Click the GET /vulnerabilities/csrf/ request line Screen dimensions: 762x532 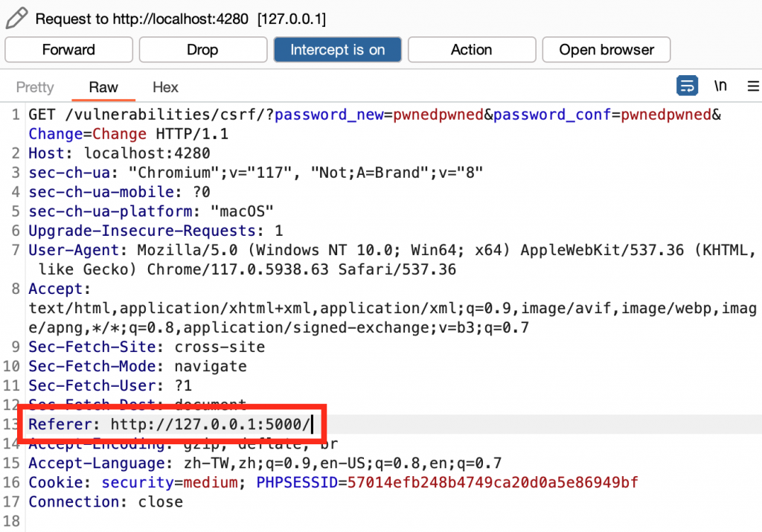point(375,115)
